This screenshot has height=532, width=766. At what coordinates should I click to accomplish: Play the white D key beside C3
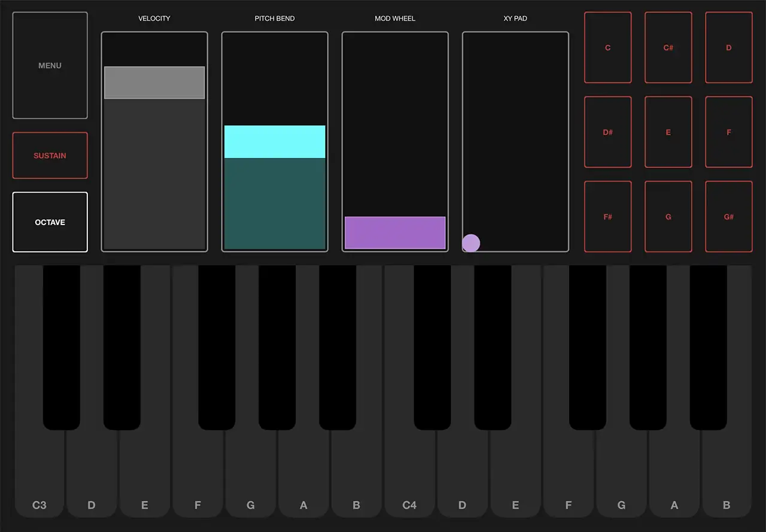pos(92,473)
